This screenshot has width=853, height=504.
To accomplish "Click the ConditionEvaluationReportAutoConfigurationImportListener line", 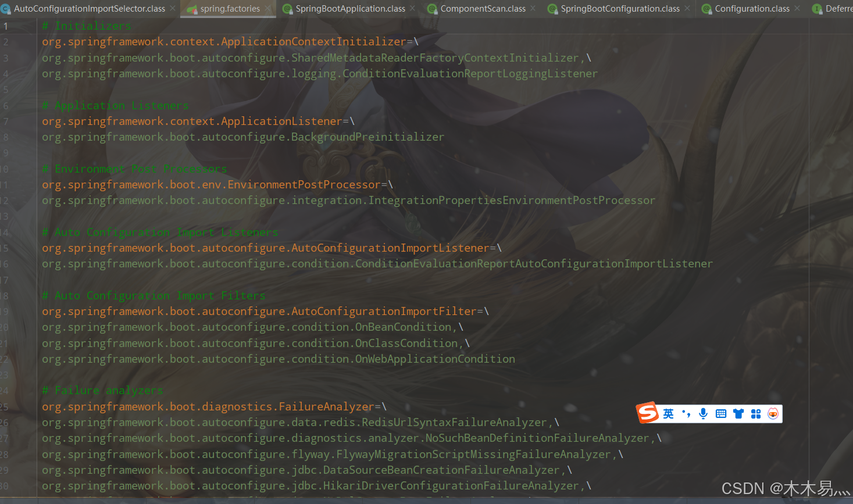I will pos(377,264).
